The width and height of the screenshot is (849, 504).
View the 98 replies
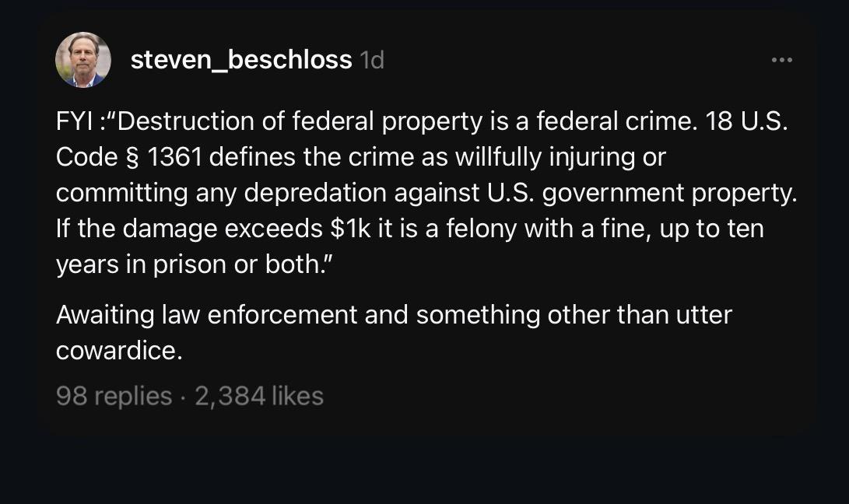(114, 397)
